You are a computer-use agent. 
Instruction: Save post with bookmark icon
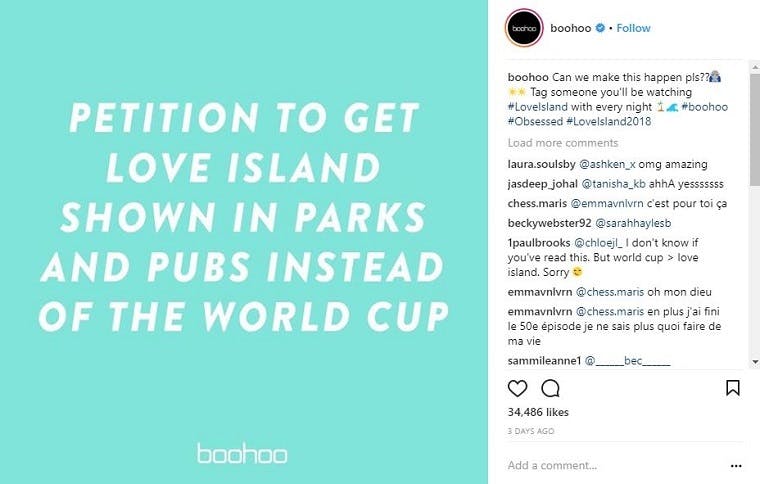pos(732,388)
